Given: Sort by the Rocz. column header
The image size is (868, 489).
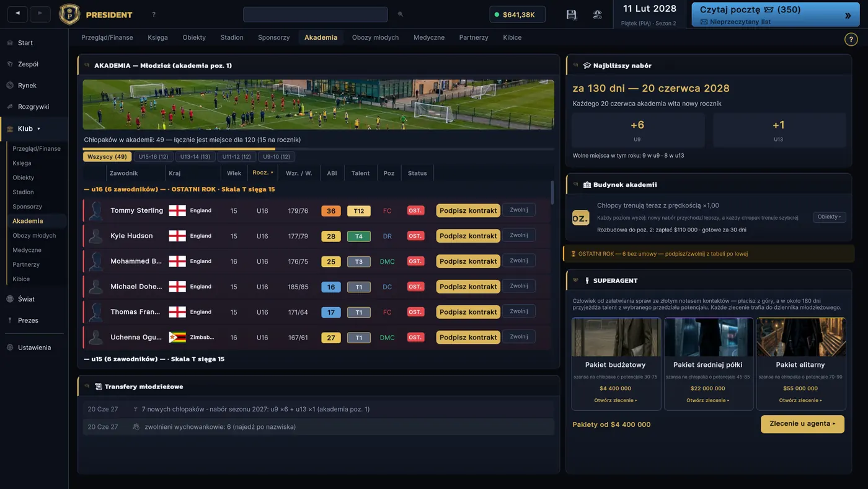Looking at the screenshot, I should click(262, 173).
